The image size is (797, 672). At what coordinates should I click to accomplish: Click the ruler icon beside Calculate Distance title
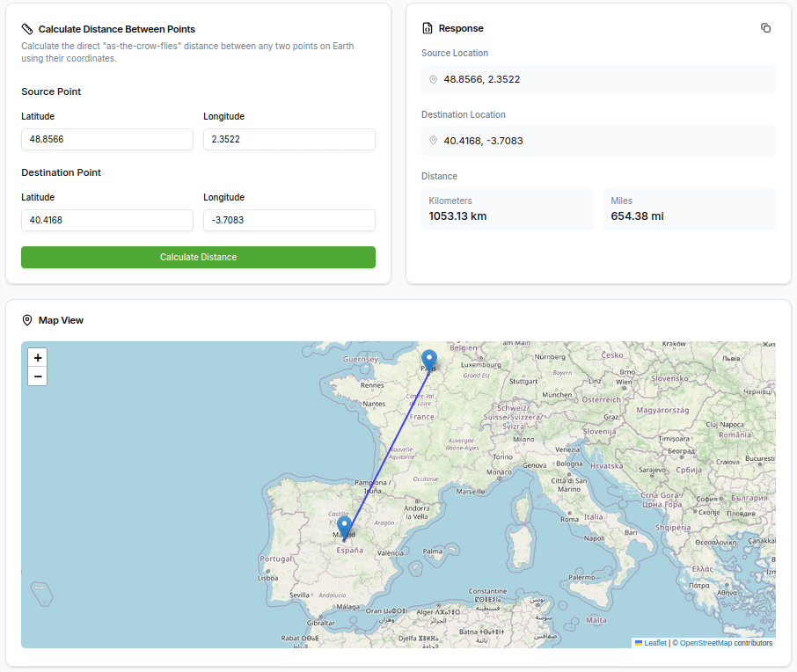27,29
